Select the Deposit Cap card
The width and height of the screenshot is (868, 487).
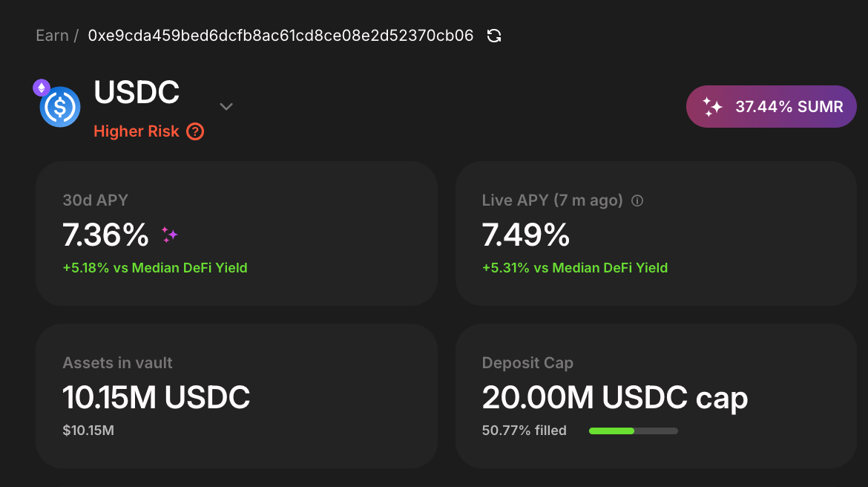[x=656, y=396]
